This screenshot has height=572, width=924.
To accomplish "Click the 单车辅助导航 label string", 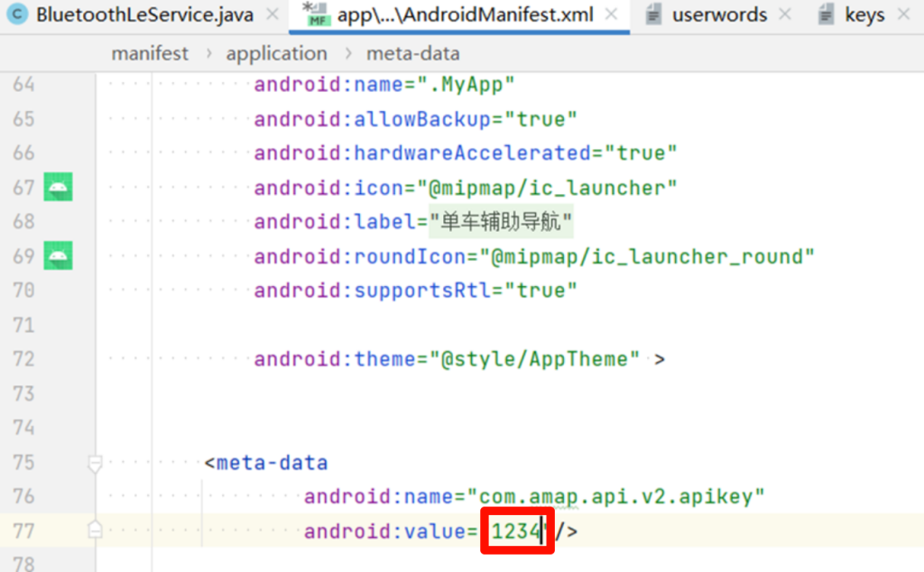I will tap(501, 222).
